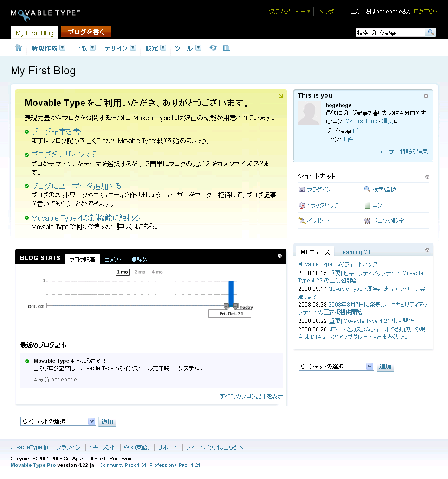Open the ブログにユーザーを追加する link
Screen dimensions: 448x479
click(x=76, y=186)
